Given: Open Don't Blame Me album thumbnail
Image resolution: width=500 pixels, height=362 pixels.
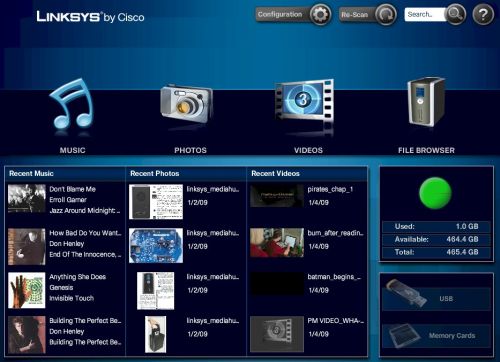Looking at the screenshot, I should click(27, 199).
